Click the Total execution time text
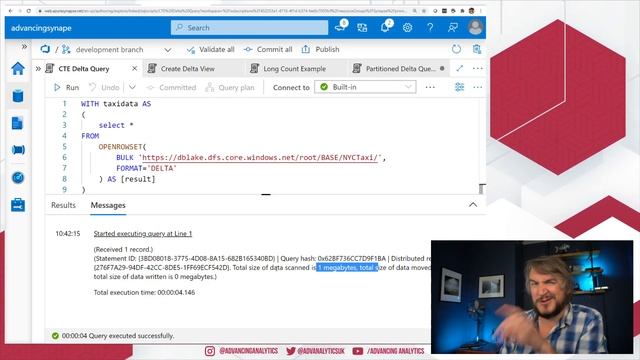 tap(144, 292)
